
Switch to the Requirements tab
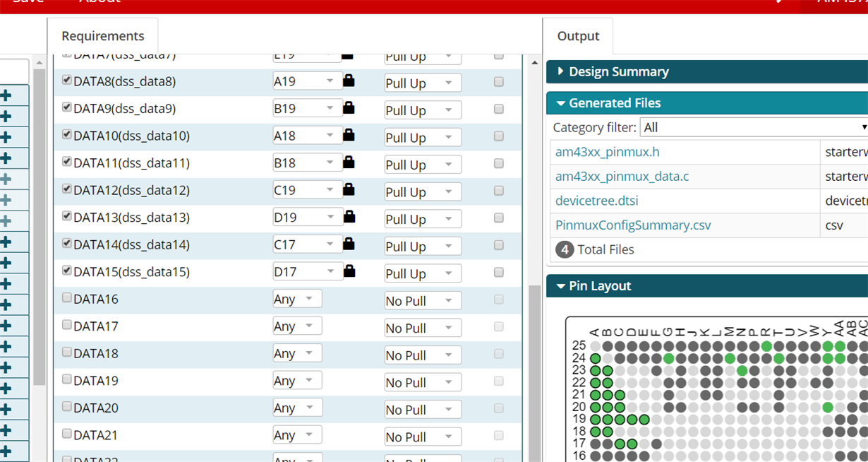point(103,36)
